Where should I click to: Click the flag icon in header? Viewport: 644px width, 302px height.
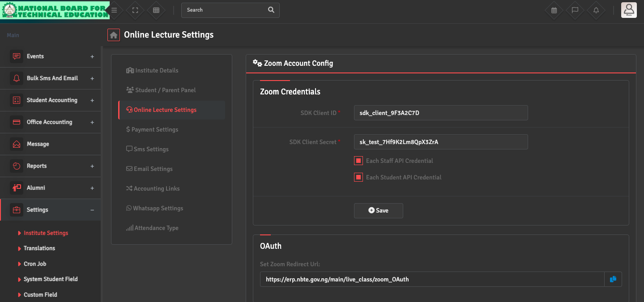click(575, 10)
